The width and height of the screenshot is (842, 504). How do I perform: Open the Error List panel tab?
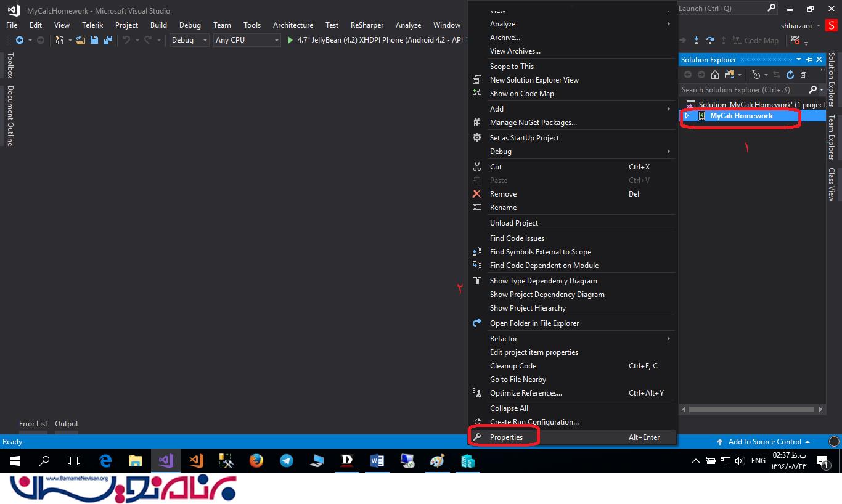point(33,424)
